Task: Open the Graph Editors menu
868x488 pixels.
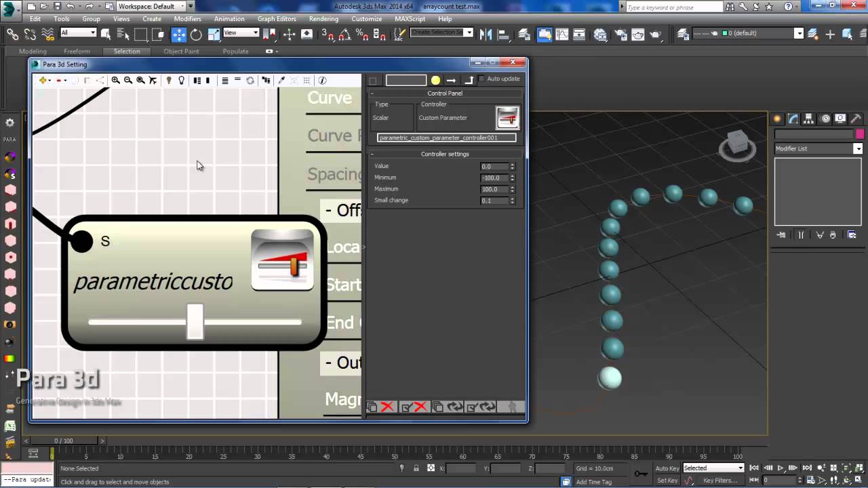Action: [277, 19]
